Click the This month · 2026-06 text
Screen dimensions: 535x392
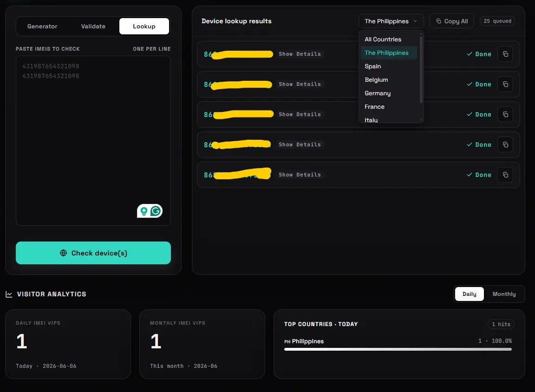pos(183,366)
